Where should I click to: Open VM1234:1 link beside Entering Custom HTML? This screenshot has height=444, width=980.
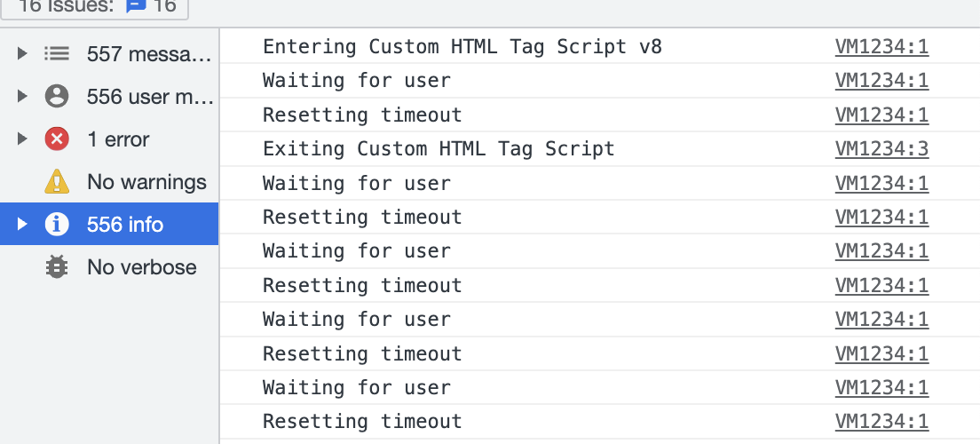[x=881, y=47]
